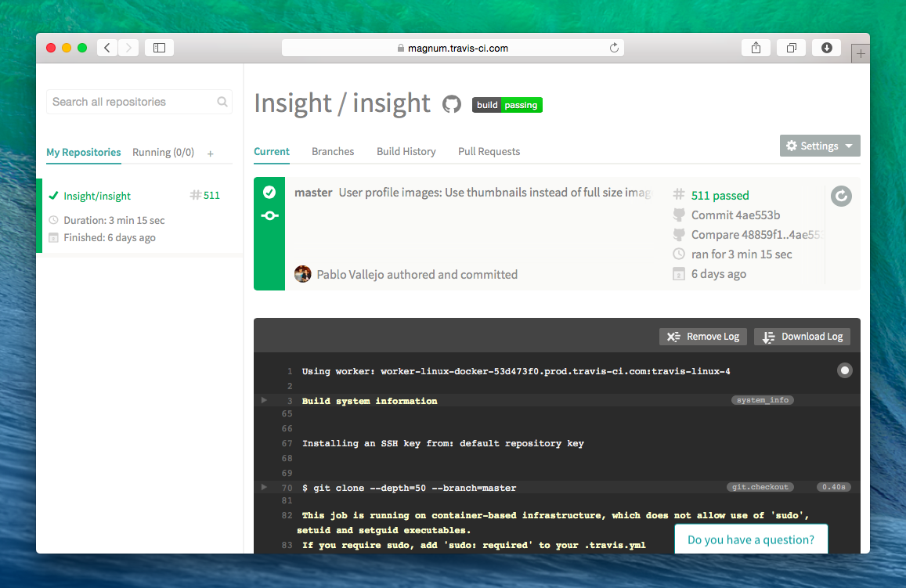The height and width of the screenshot is (588, 906).
Task: Click the system_info log tag
Action: tap(762, 400)
